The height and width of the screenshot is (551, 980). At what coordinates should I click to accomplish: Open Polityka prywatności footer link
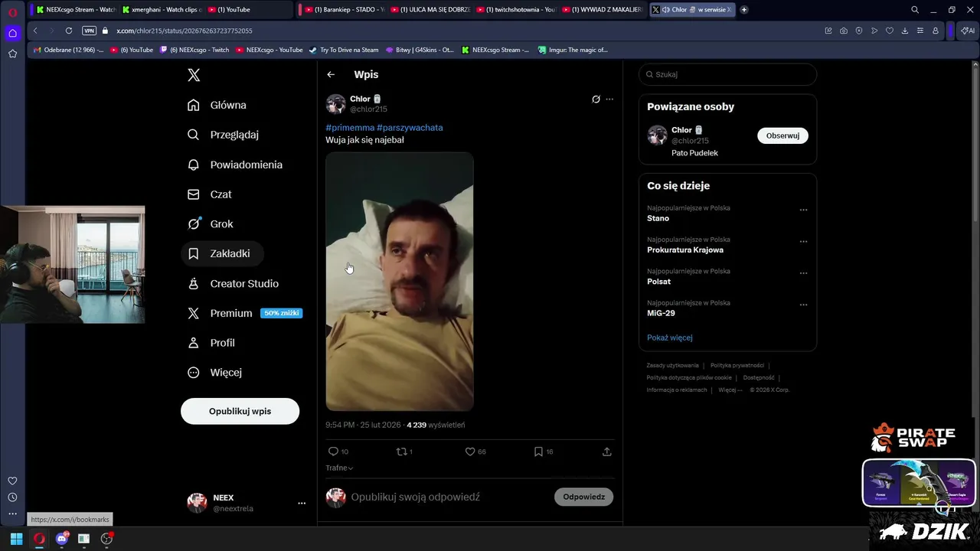tap(737, 366)
